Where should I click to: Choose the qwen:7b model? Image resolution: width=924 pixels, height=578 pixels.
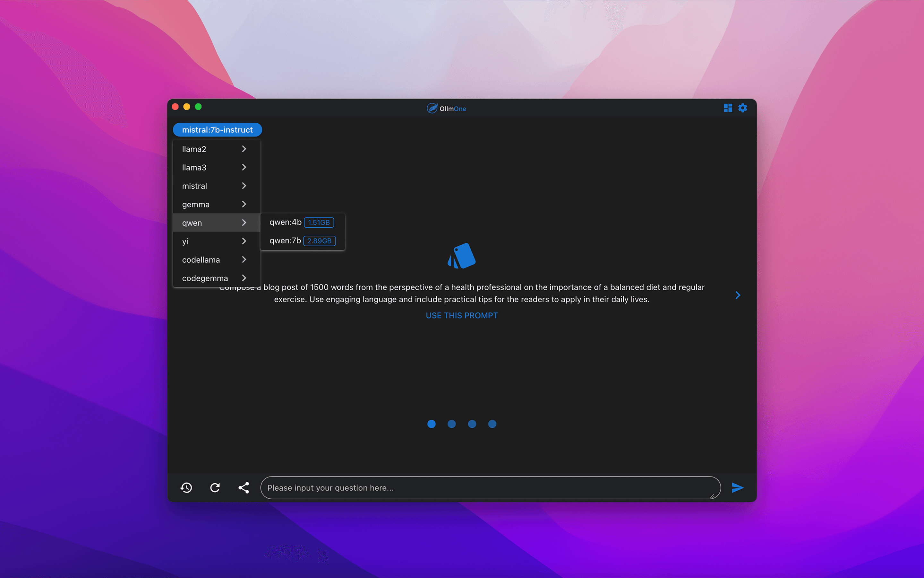pos(303,241)
